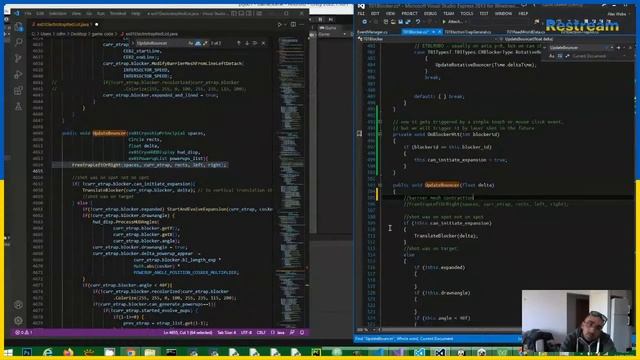Open the Extensions view in VS Code
640x360 pixels.
click(x=18, y=91)
